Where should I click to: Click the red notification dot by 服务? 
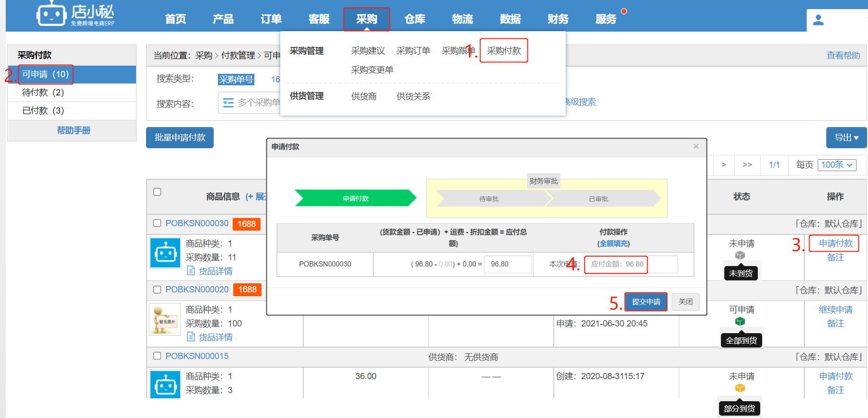click(624, 11)
